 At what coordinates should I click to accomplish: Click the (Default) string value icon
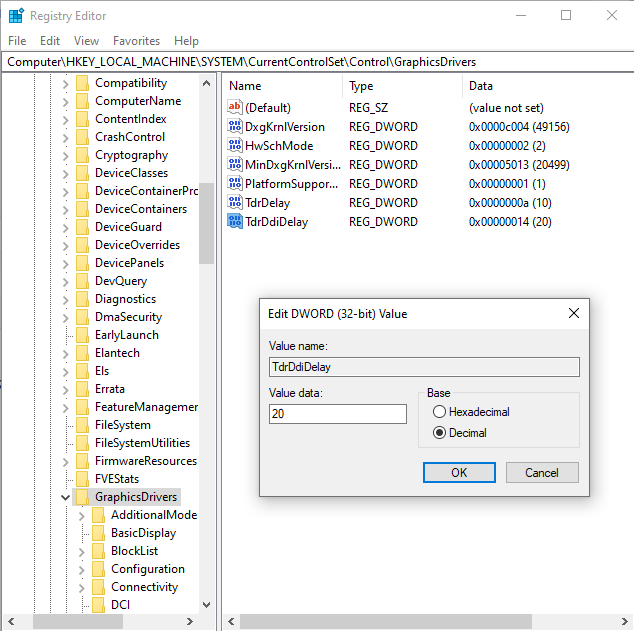(x=235, y=107)
